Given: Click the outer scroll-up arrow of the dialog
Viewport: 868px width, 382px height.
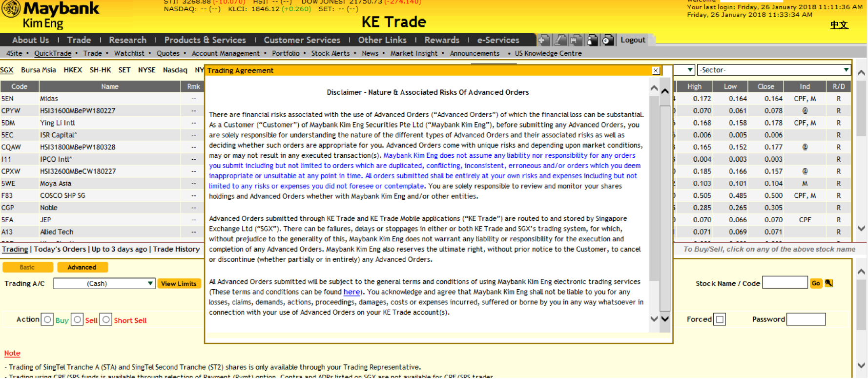Looking at the screenshot, I should click(665, 91).
